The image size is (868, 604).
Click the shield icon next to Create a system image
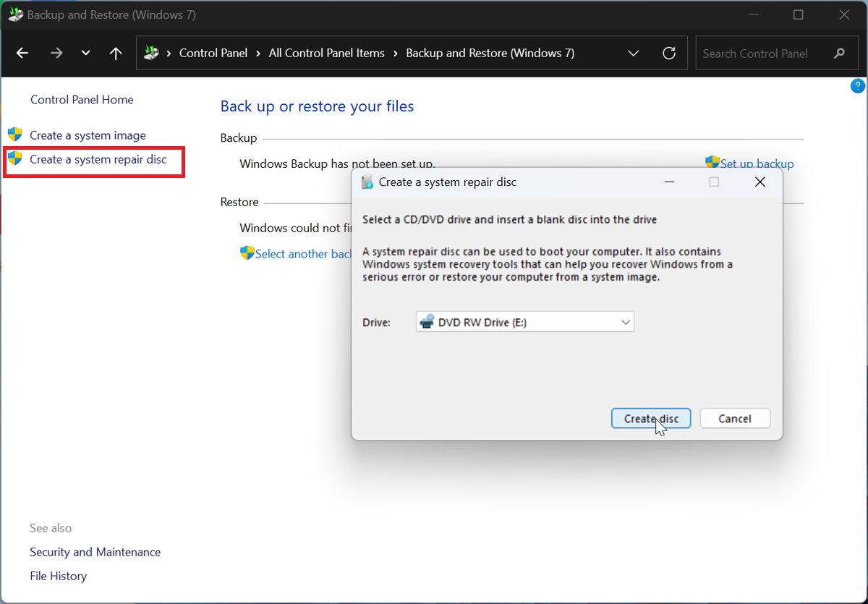(15, 134)
